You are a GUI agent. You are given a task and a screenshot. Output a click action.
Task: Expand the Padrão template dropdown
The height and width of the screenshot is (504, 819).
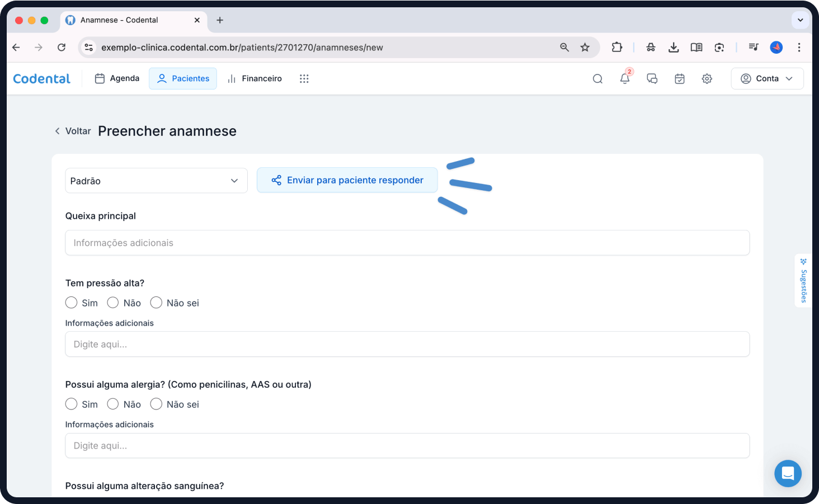click(x=156, y=181)
